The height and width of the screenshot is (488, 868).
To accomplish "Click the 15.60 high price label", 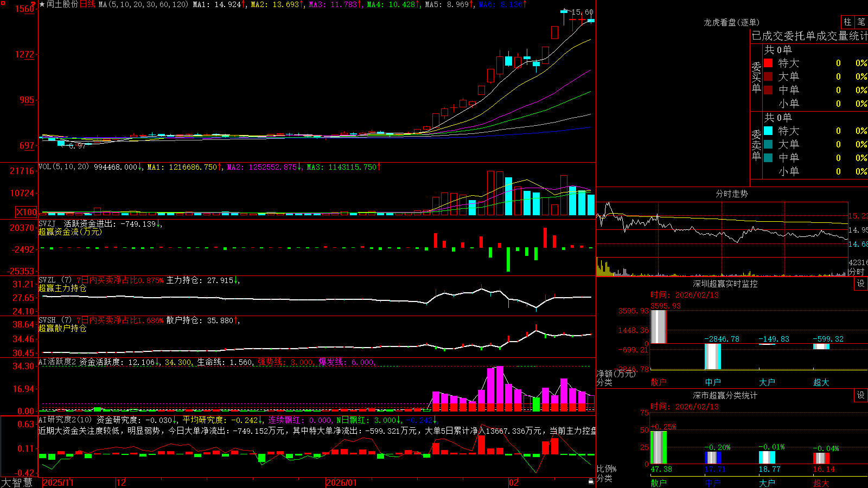I will [582, 12].
